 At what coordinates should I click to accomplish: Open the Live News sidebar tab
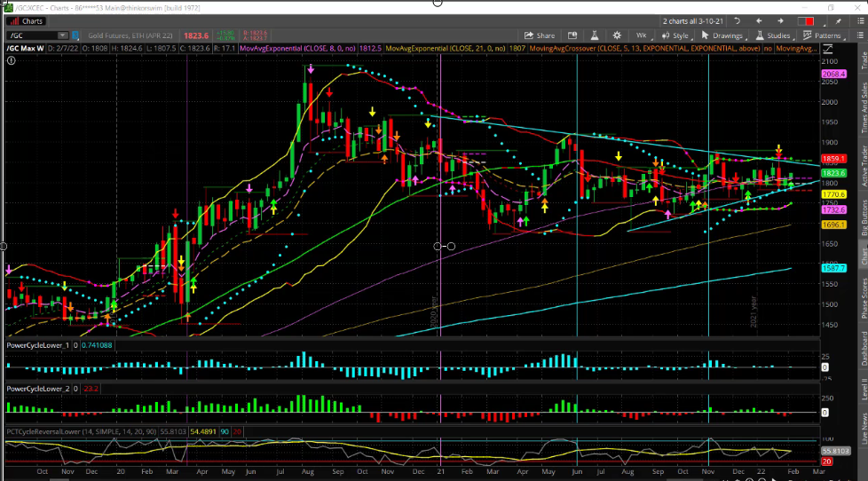(863, 429)
